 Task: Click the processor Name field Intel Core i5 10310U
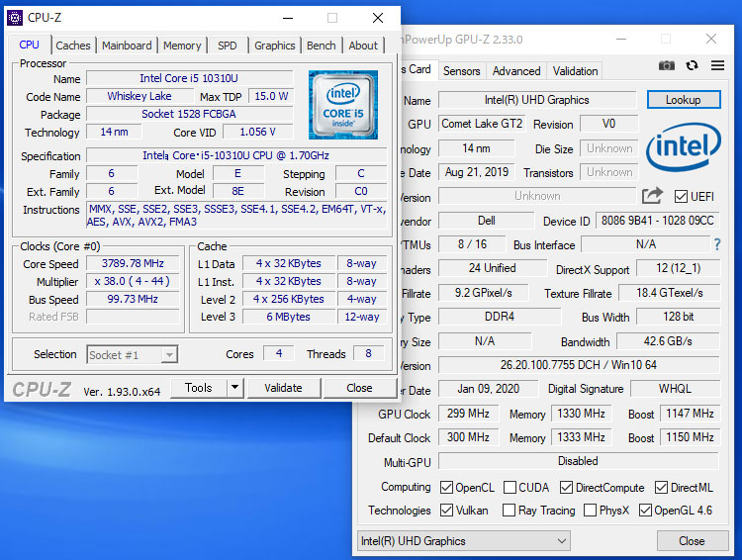189,78
